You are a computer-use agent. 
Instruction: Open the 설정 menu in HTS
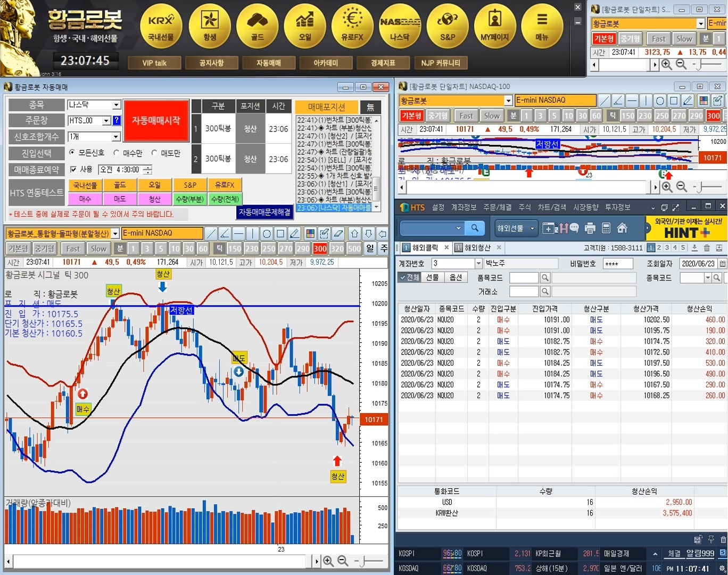click(x=438, y=207)
